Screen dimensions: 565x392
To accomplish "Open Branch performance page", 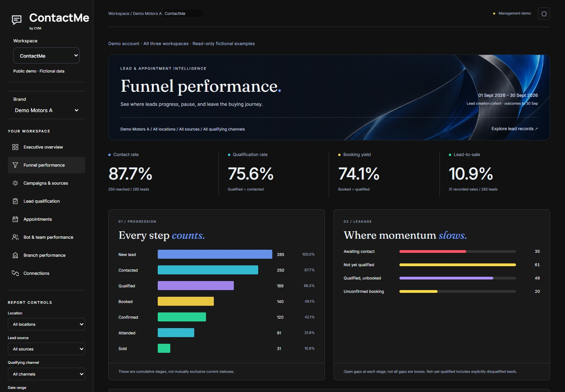I will click(x=46, y=255).
